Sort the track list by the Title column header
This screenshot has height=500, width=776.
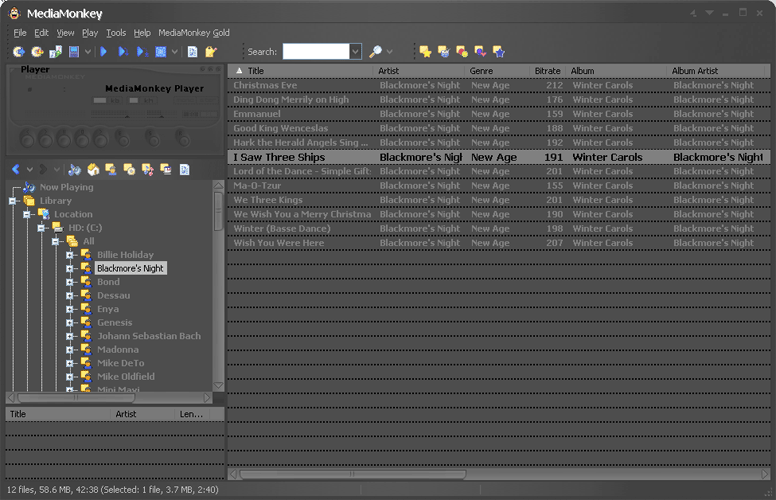pyautogui.click(x=300, y=71)
